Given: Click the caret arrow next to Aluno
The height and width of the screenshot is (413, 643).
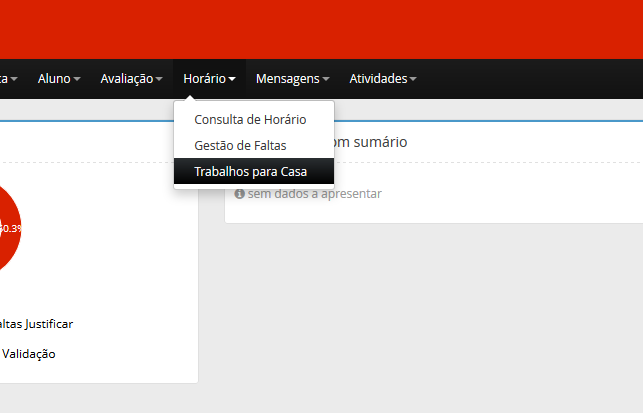Looking at the screenshot, I should coord(77,79).
